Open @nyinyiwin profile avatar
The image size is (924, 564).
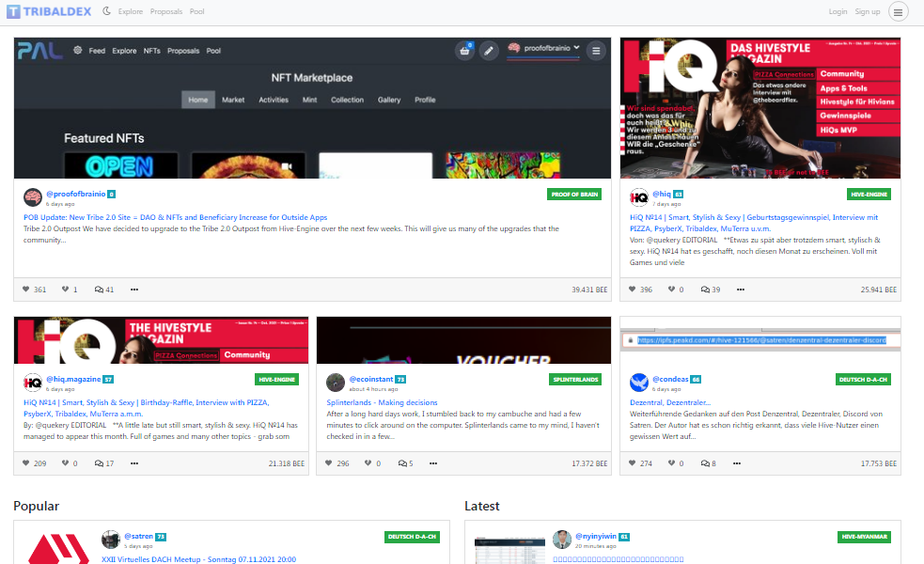(562, 540)
